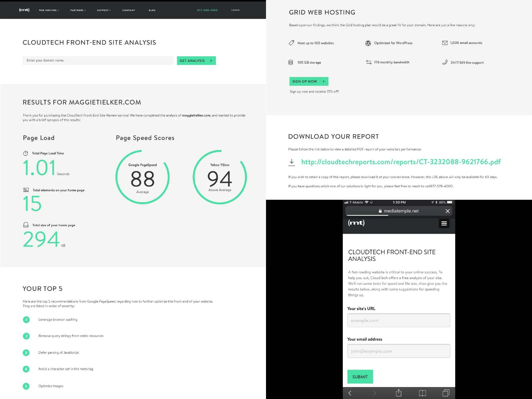Click the stopwatch icon beside Total Page Load Time

coord(26,153)
